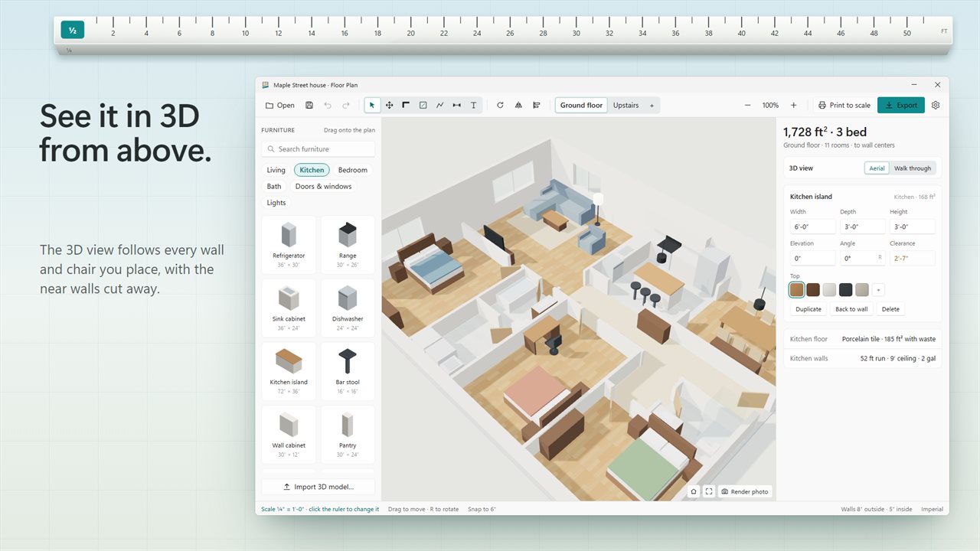
Task: Select the Lights furniture category
Action: pos(276,203)
